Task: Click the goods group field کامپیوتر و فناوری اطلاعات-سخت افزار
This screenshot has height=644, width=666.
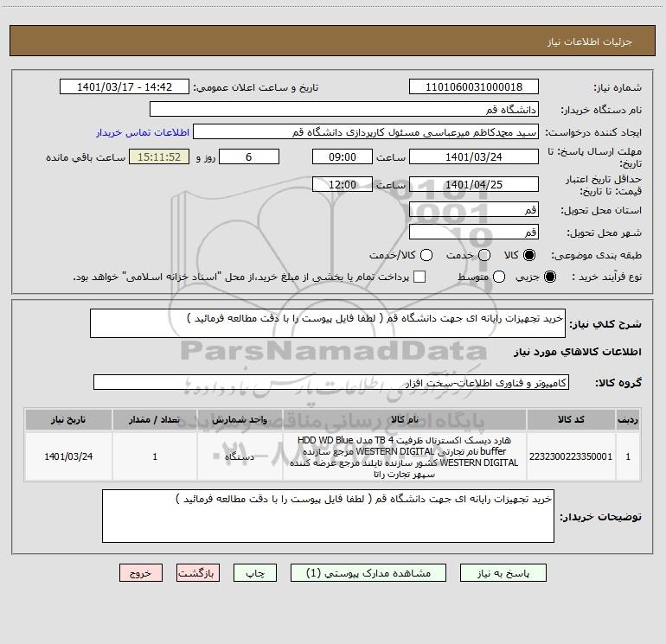Action: click(331, 382)
